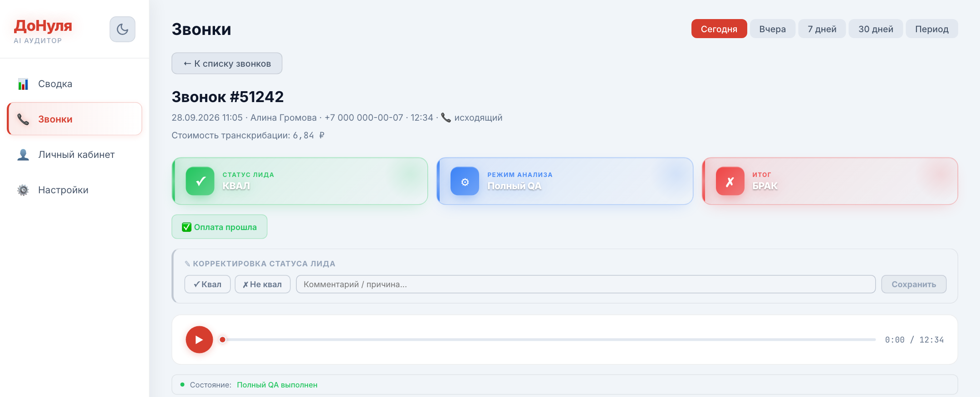Click the green status dot before Состояние

click(182, 385)
